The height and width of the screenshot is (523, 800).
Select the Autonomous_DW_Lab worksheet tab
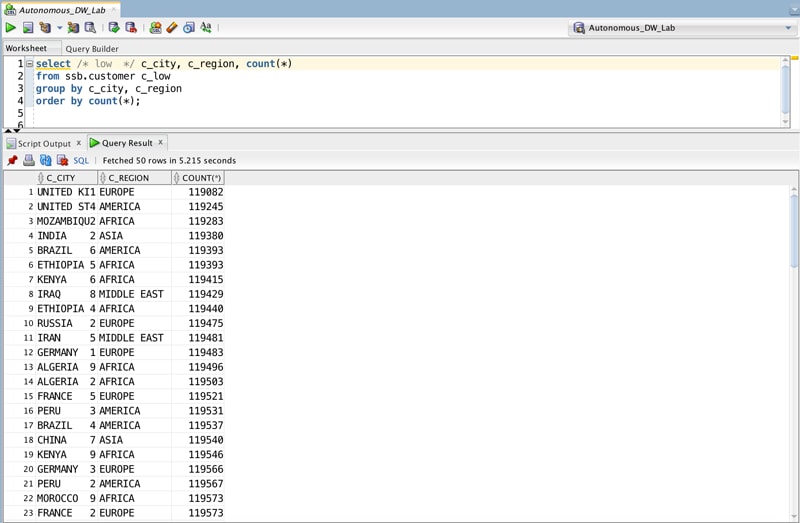tap(62, 10)
